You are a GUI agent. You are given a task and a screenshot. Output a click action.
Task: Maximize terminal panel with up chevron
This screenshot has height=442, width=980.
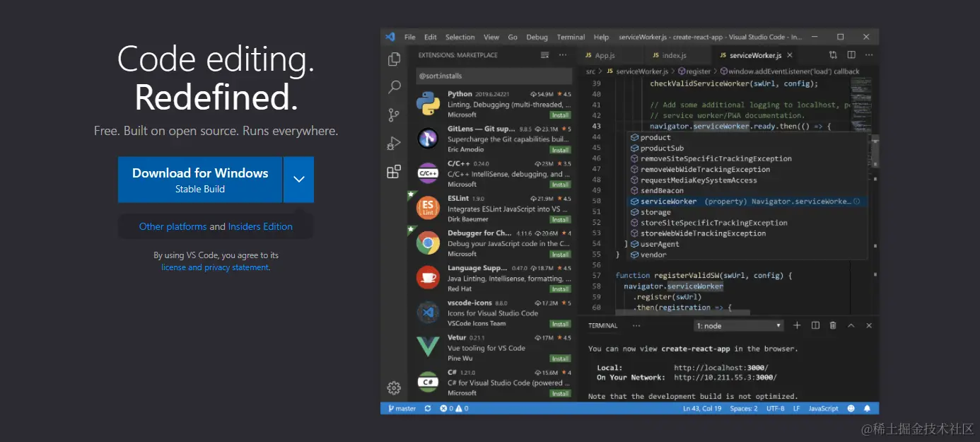(851, 325)
